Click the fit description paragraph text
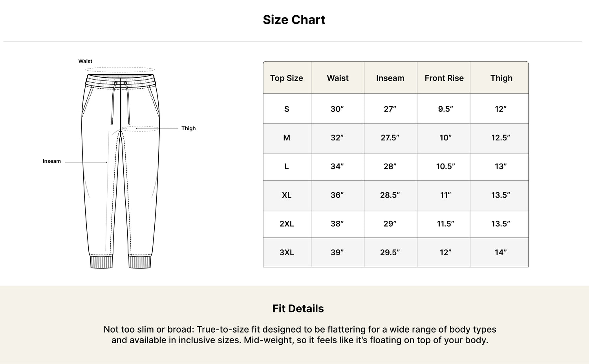The image size is (589, 364). (300, 335)
